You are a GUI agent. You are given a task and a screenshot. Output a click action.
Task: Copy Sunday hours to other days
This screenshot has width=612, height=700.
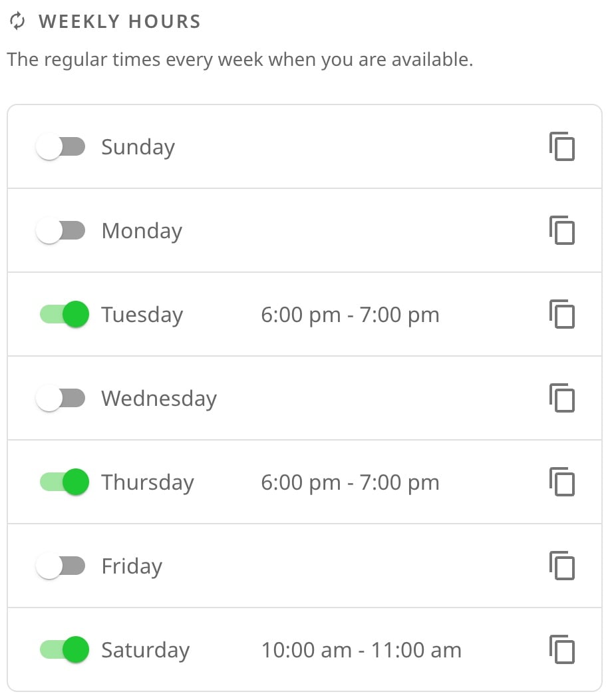tap(561, 146)
